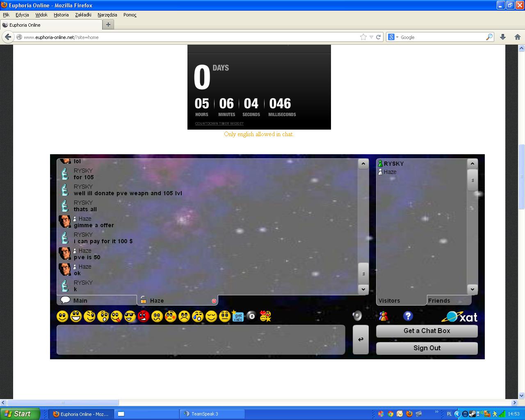Insert the confused emoticon
Image resolution: width=525 pixels, height=420 pixels.
(x=157, y=316)
